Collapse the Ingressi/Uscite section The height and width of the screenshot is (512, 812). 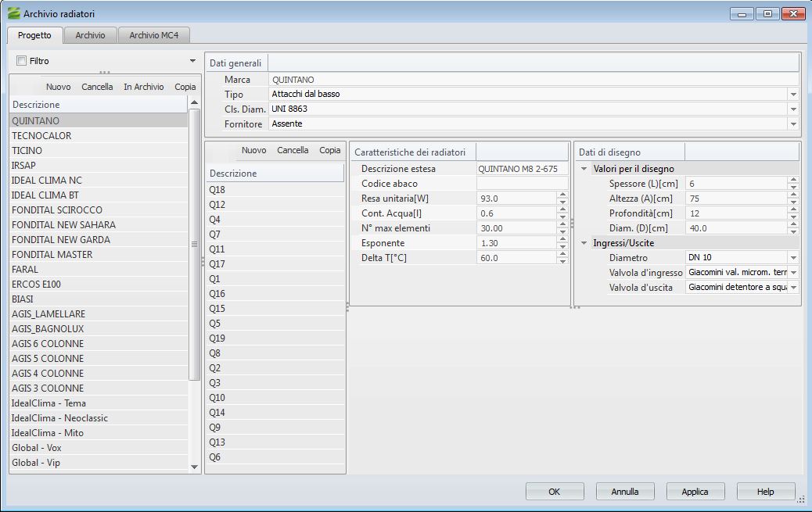tap(584, 243)
